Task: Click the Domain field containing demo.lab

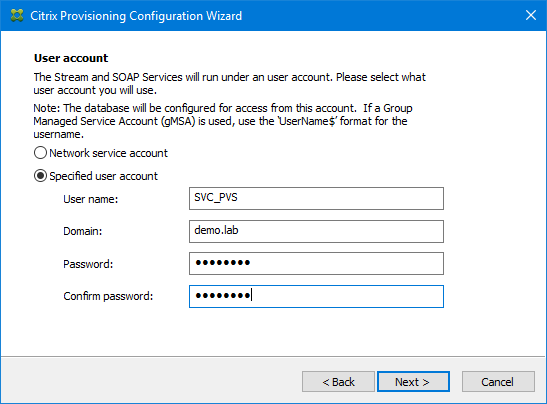Action: coord(316,231)
